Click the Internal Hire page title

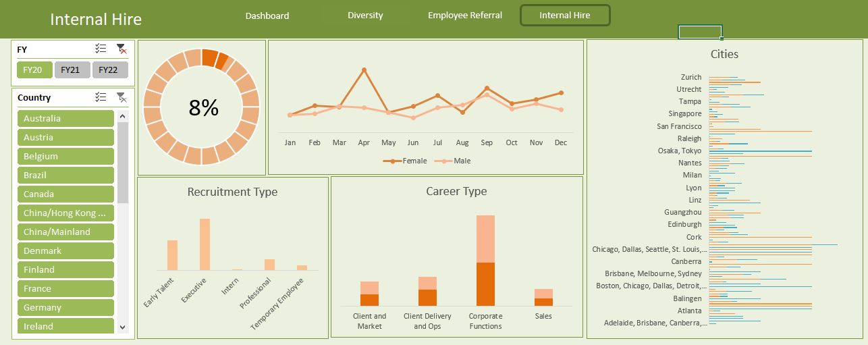96,20
